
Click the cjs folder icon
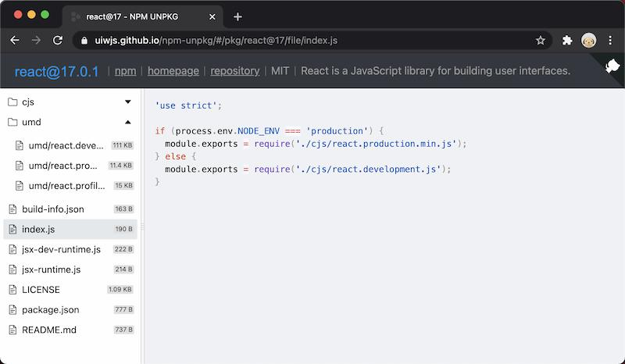(x=12, y=102)
